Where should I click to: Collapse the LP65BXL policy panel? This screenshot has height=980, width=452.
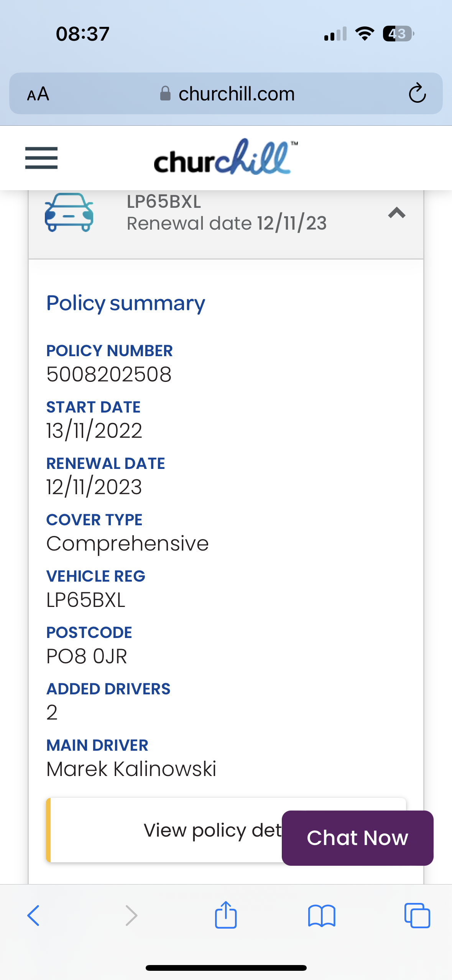[x=396, y=213]
